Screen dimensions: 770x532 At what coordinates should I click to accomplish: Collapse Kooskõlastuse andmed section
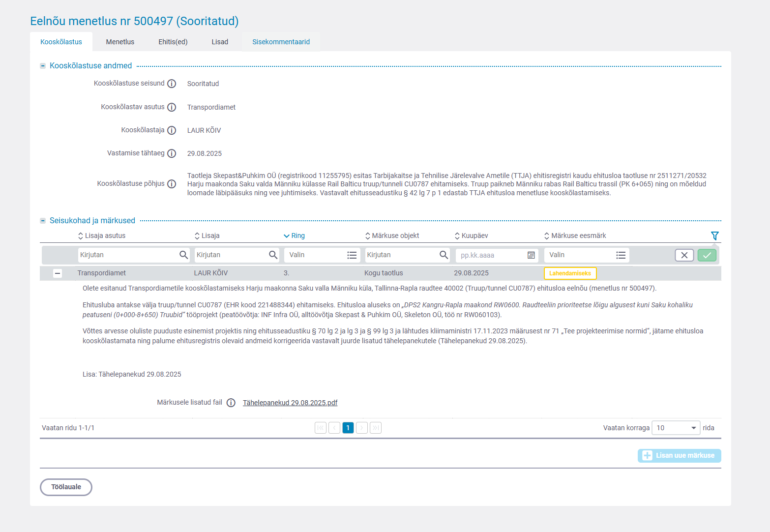click(x=43, y=66)
